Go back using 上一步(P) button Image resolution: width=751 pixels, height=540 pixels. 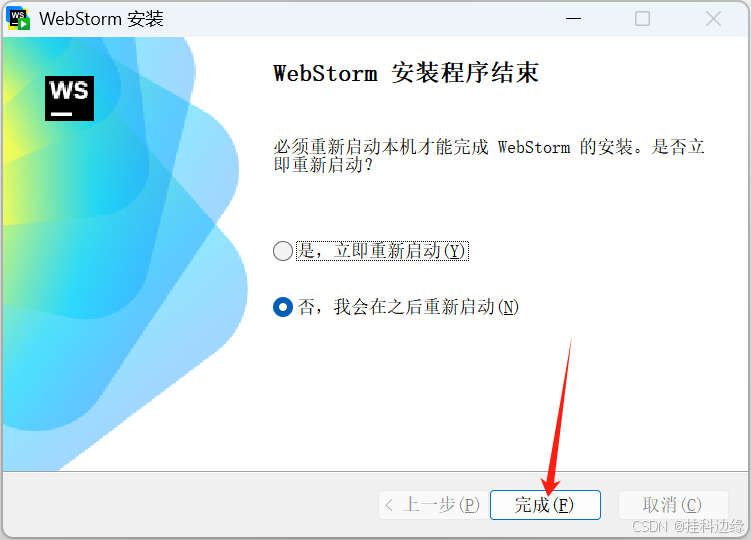[x=433, y=505]
